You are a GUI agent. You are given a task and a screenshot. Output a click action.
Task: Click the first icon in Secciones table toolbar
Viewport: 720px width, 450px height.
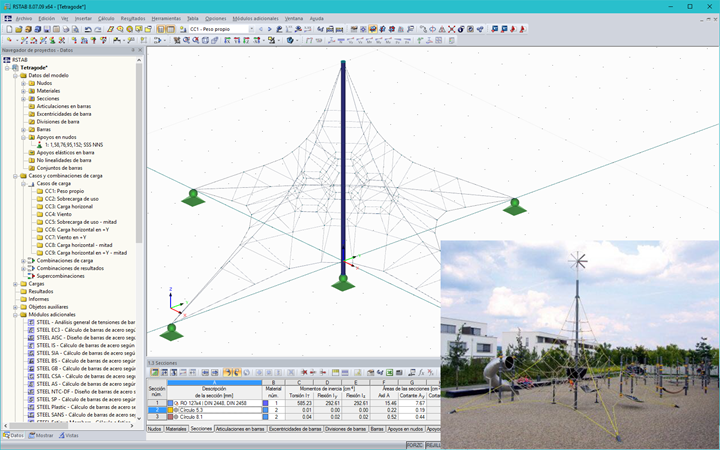pyautogui.click(x=154, y=372)
